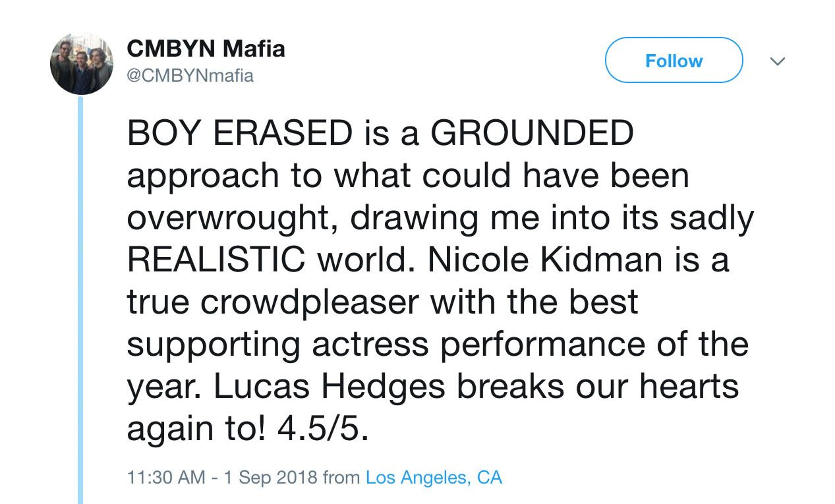Open the Los Angeles, CA location link
The width and height of the screenshot is (835, 504).
[x=433, y=477]
